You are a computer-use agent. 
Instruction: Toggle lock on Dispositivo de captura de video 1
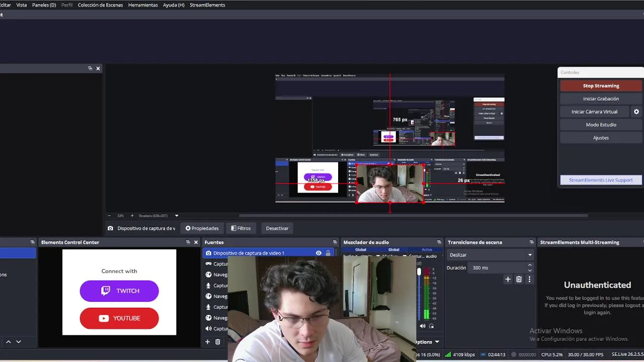tap(328, 253)
